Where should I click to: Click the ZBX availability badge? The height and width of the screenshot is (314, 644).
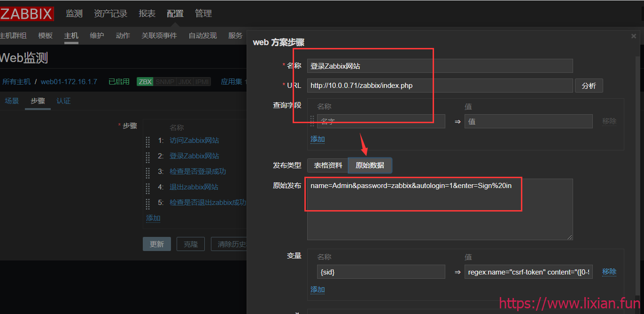pos(145,82)
